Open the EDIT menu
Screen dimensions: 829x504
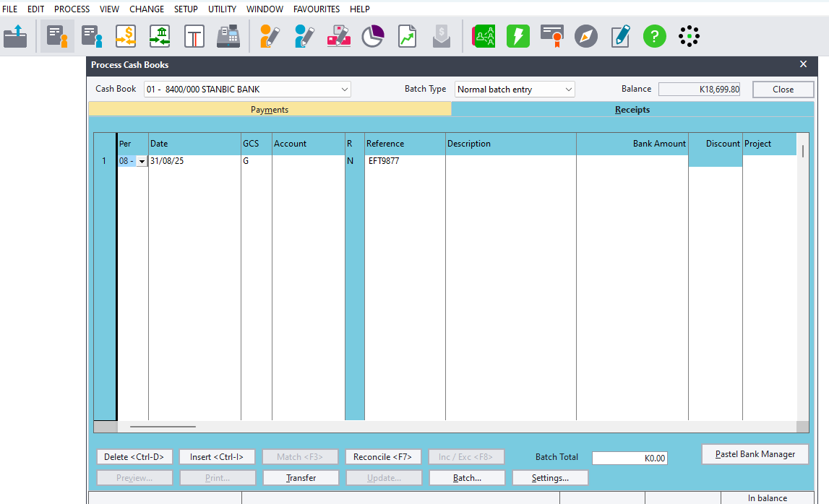tap(36, 9)
